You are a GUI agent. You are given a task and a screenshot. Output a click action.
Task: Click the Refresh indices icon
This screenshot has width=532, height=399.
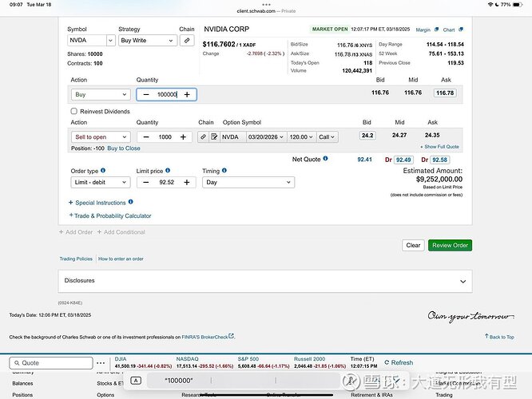pyautogui.click(x=387, y=362)
